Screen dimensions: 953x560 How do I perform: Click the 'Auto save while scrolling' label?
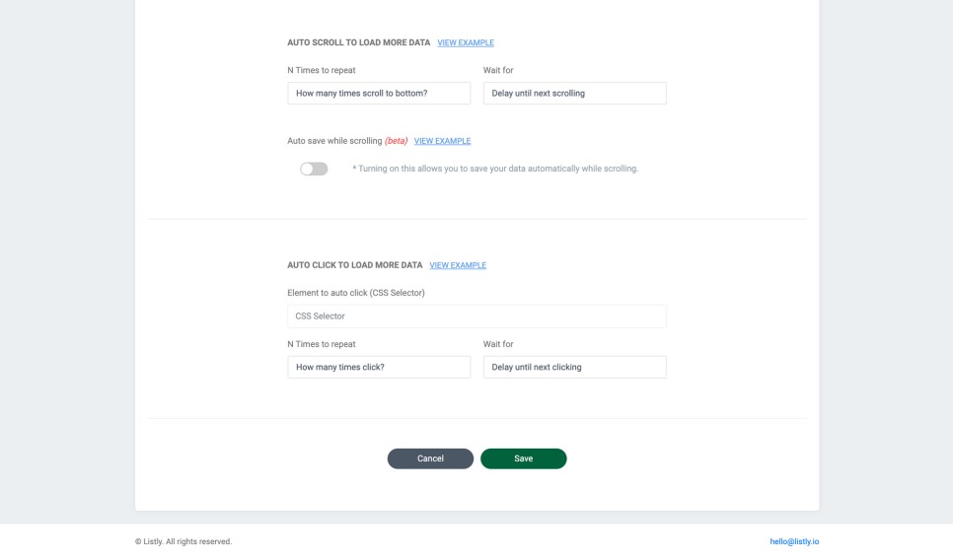point(334,141)
